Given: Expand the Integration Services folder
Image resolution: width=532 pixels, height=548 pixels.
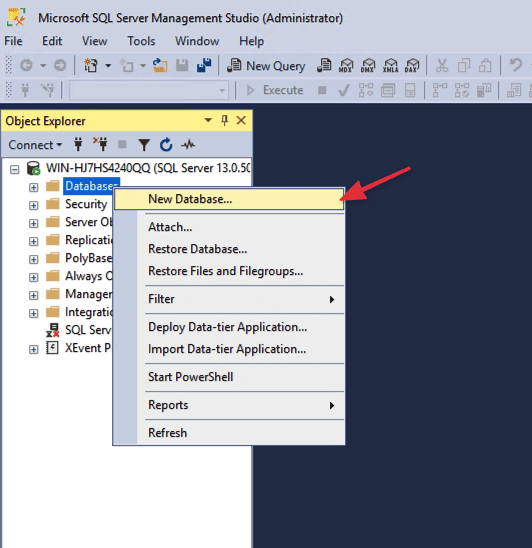Looking at the screenshot, I should 34,313.
